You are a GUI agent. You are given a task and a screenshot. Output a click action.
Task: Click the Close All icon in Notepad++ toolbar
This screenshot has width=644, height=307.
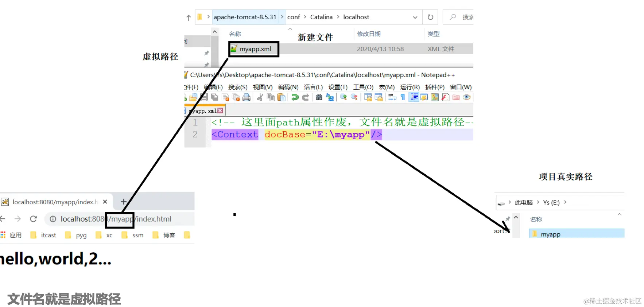236,97
